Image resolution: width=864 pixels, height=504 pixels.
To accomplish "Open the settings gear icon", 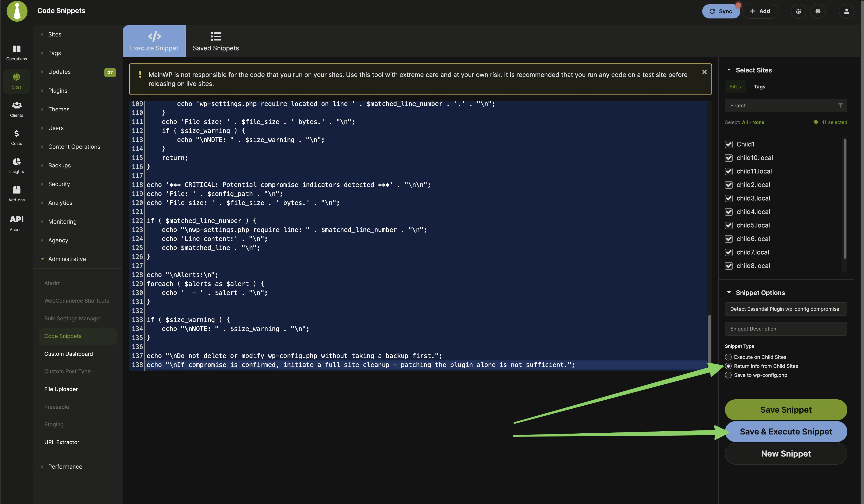I will [818, 11].
